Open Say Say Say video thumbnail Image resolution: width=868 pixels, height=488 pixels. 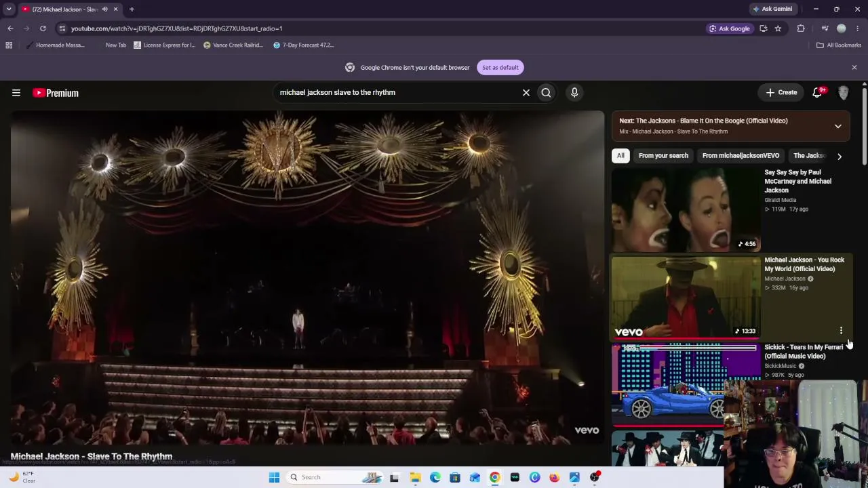[x=686, y=209]
